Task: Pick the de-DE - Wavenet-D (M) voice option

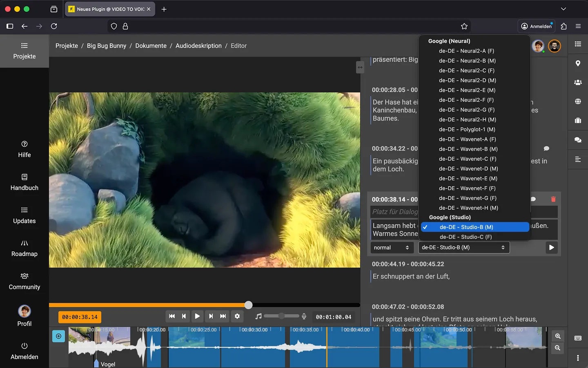Action: (468, 169)
